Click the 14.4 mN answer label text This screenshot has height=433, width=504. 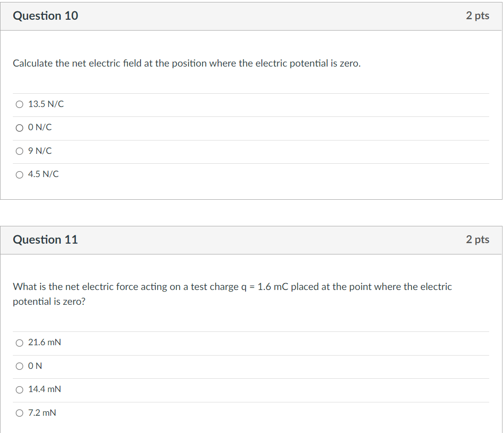pyautogui.click(x=45, y=389)
